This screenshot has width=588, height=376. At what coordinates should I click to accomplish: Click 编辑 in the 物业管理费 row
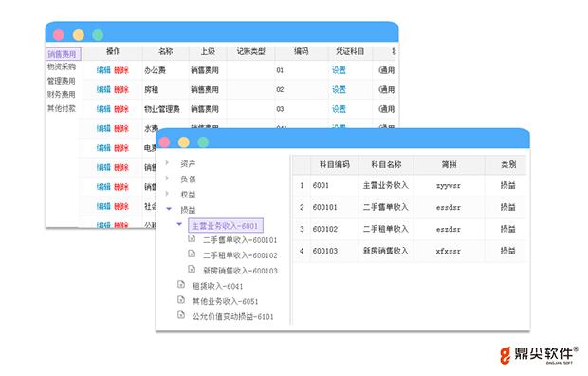[103, 109]
